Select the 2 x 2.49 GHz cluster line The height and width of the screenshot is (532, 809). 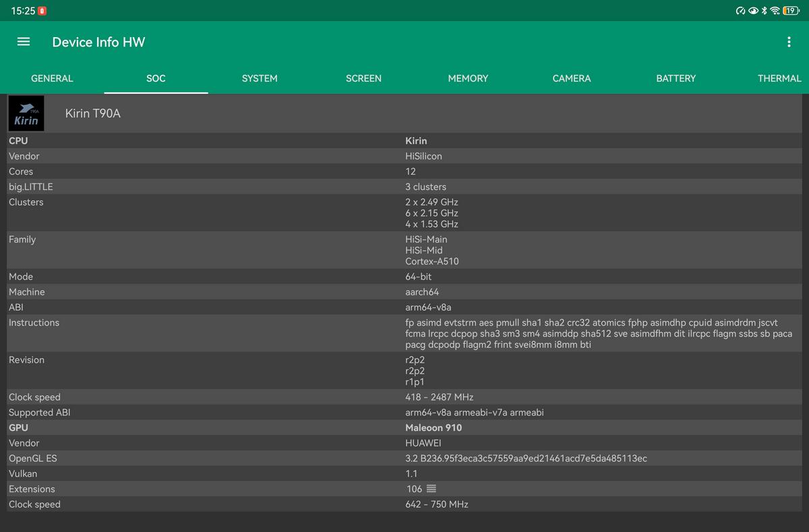(x=431, y=202)
